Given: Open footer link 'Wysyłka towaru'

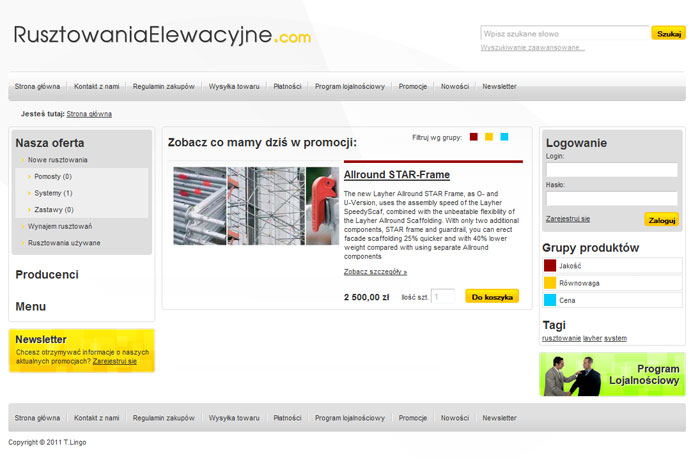Looking at the screenshot, I should point(234,418).
